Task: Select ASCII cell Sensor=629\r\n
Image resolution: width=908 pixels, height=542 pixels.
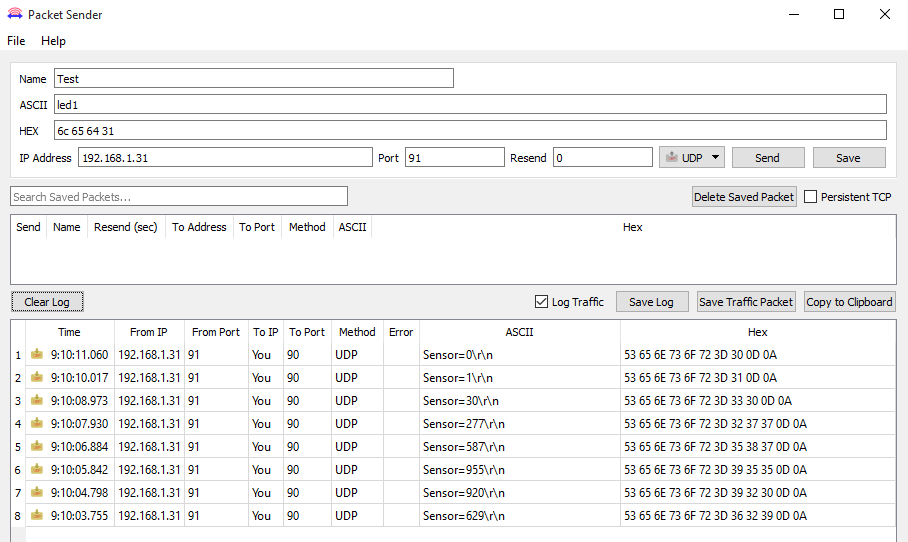Action: pos(519,515)
